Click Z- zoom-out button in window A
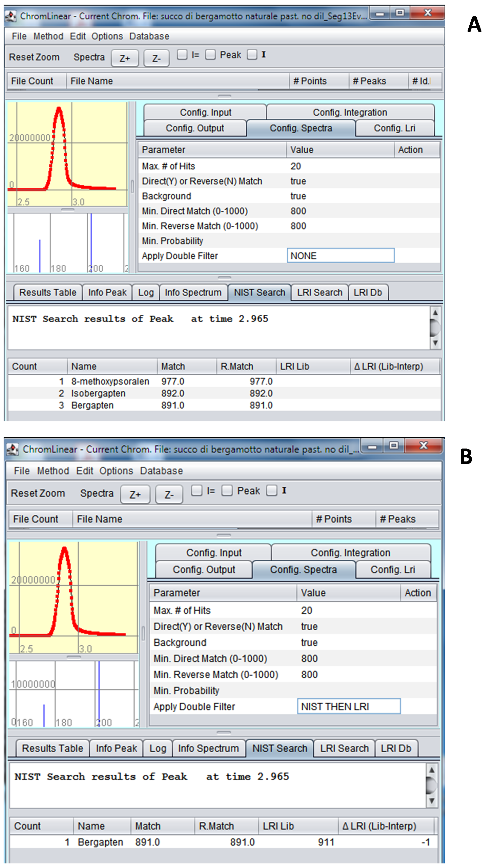Image resolution: width=485 pixels, height=868 pixels. pos(156,58)
